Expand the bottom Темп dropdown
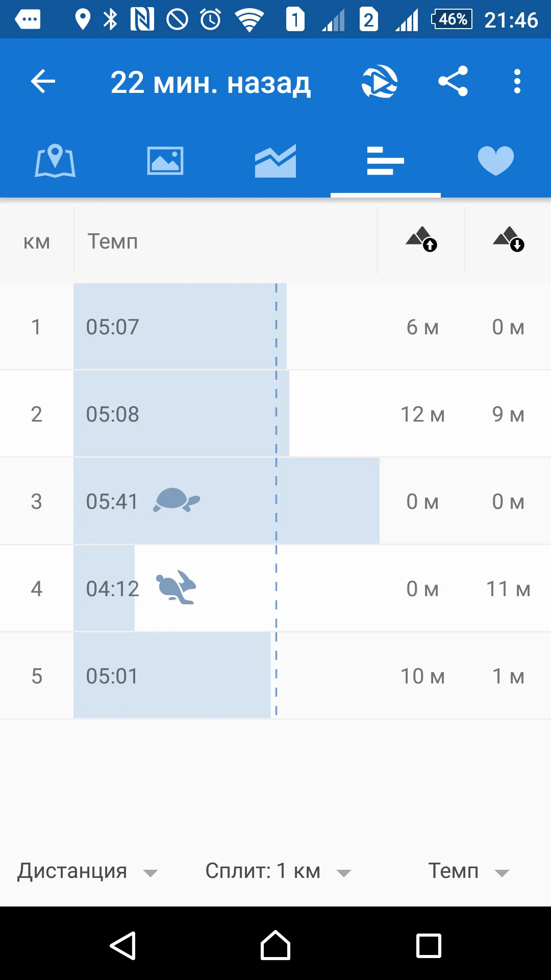This screenshot has width=551, height=980. 468,871
